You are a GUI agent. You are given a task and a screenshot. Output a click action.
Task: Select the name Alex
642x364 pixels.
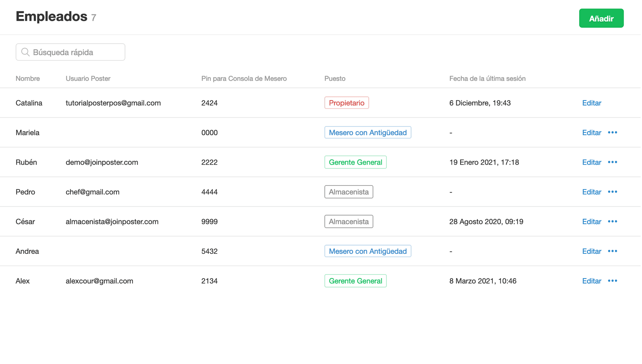[22, 281]
